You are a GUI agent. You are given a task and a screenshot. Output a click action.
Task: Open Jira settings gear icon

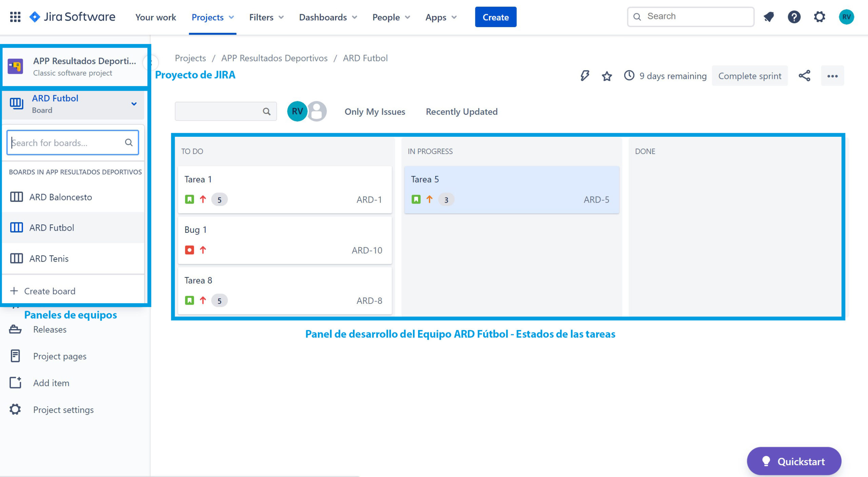(820, 17)
